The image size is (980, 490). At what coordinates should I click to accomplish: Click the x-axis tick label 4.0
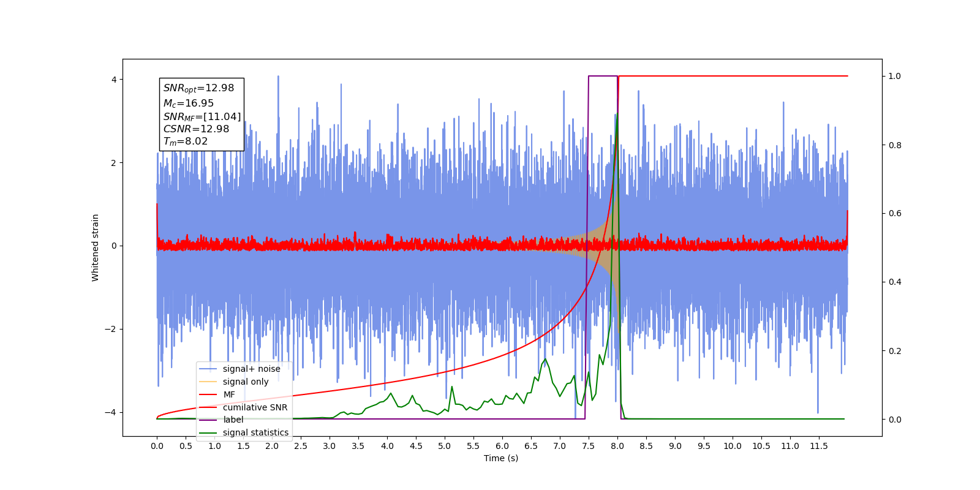[x=387, y=446]
